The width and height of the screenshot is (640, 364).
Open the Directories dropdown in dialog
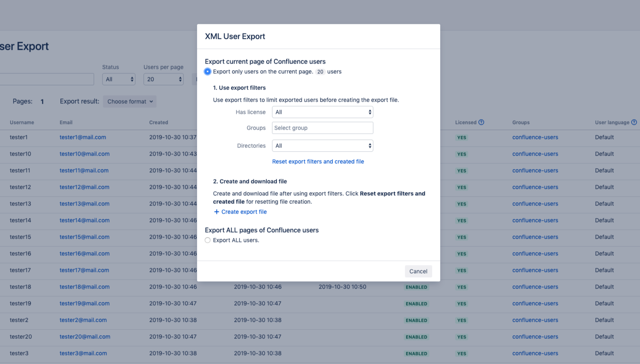pos(323,146)
